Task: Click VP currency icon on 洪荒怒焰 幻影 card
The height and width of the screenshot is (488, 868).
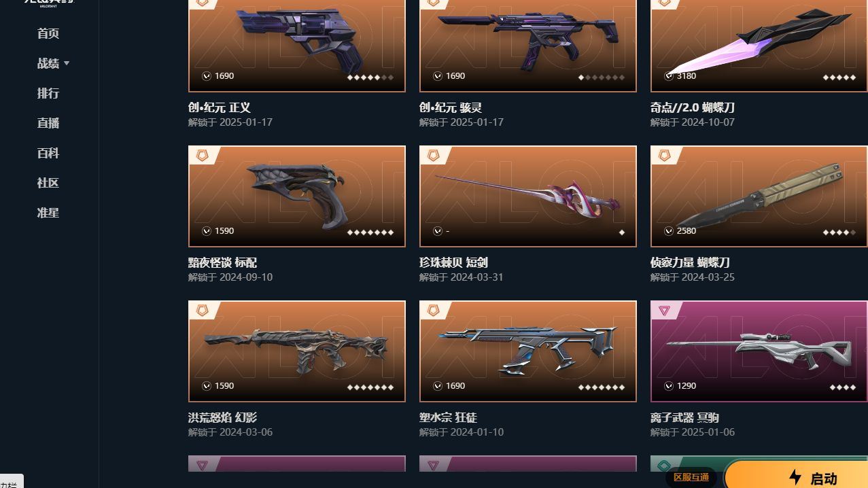Action: pyautogui.click(x=207, y=386)
